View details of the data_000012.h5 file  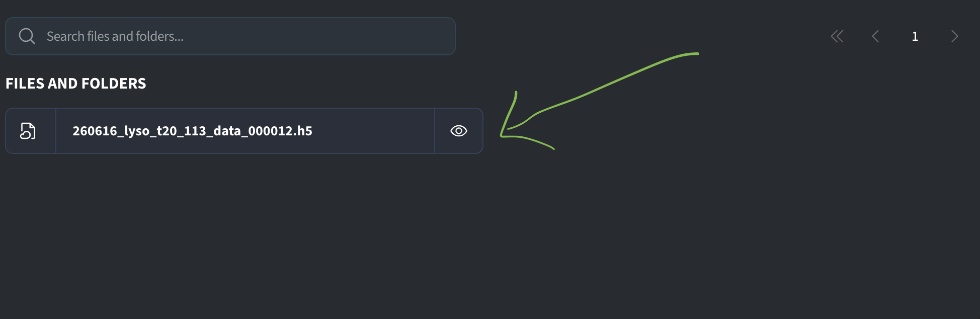click(458, 131)
